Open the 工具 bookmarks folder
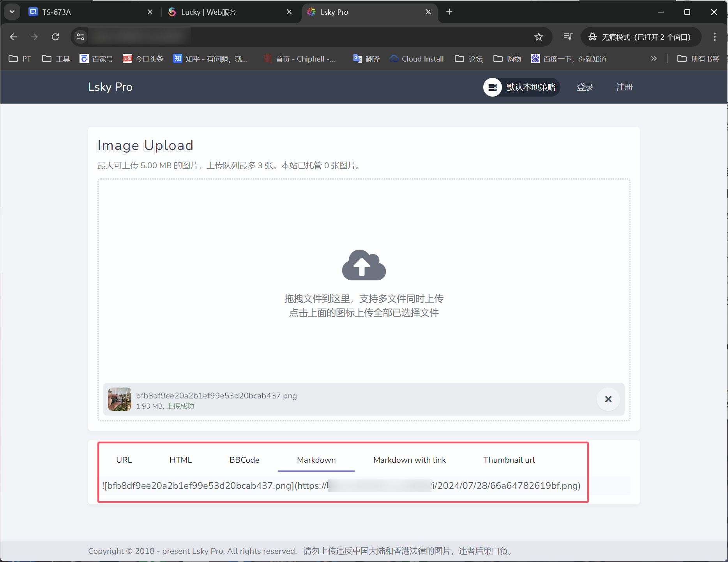This screenshot has width=728, height=562. pyautogui.click(x=56, y=59)
